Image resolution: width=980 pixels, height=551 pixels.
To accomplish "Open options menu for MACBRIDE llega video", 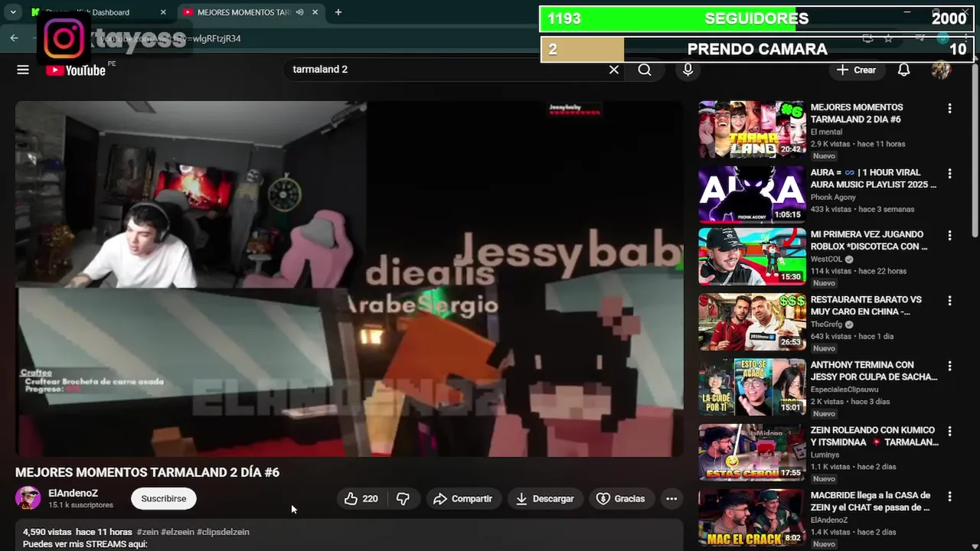I will coord(949,497).
